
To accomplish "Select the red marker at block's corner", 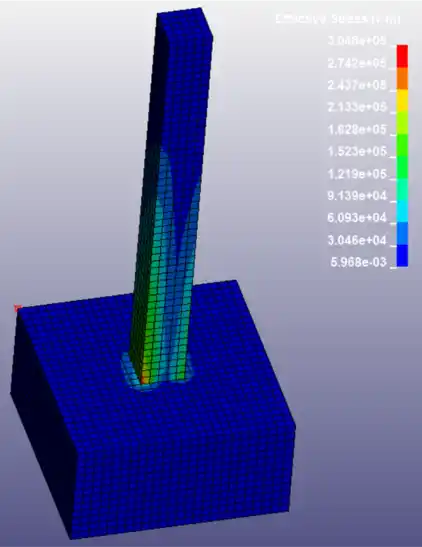I will [x=17, y=308].
